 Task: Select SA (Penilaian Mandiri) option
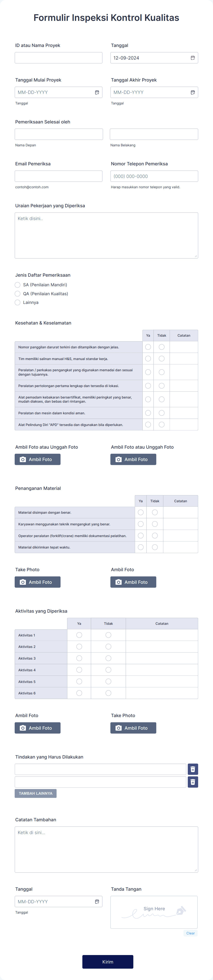[17, 285]
